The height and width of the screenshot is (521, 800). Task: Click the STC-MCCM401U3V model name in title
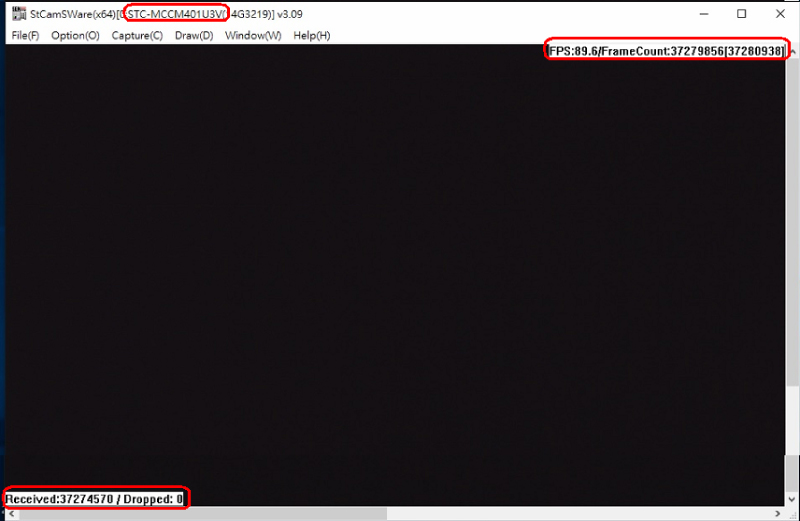click(176, 14)
